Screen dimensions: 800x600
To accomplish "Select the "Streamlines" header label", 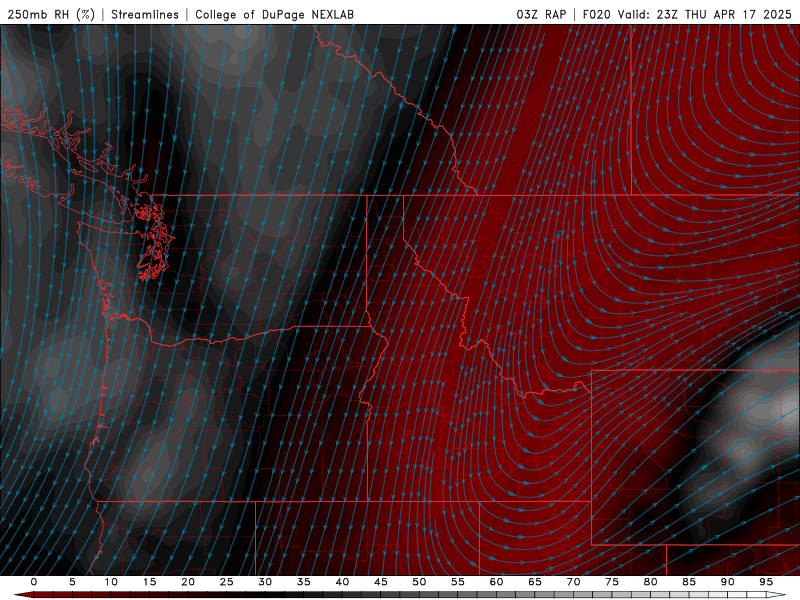I will point(145,14).
